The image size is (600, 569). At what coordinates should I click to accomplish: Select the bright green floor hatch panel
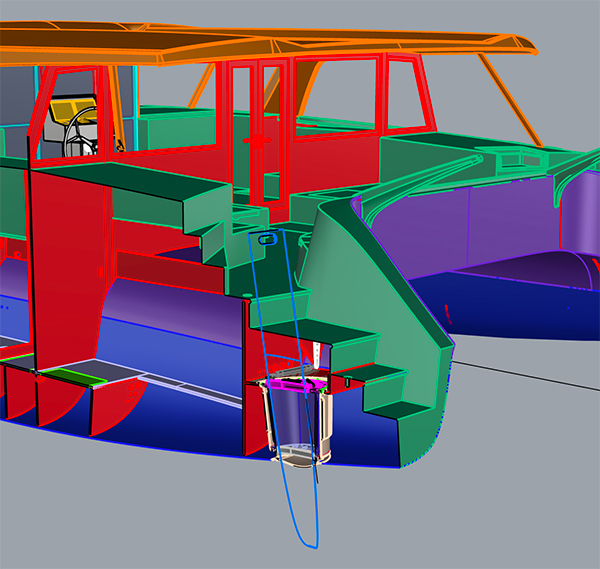(x=74, y=375)
